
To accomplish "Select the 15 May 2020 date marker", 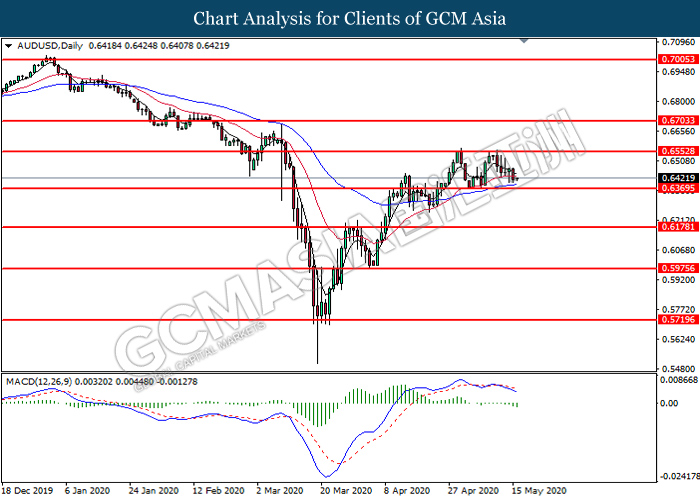I will click(539, 491).
